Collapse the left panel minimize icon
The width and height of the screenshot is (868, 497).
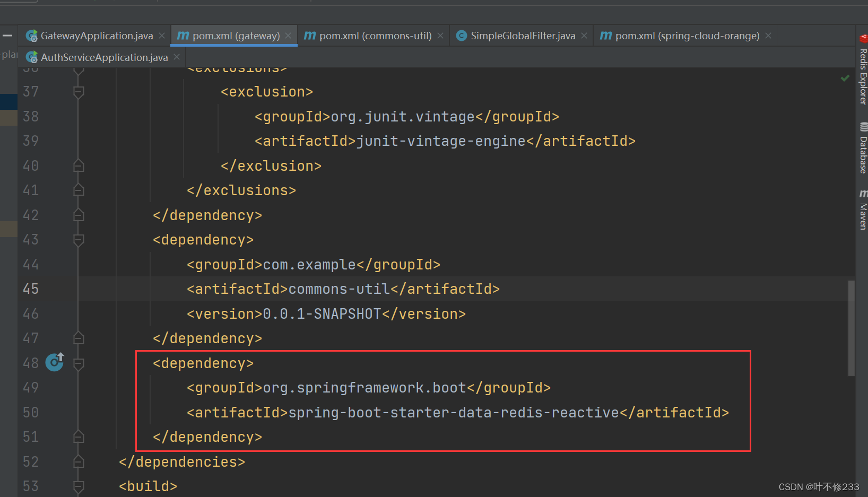pyautogui.click(x=7, y=36)
